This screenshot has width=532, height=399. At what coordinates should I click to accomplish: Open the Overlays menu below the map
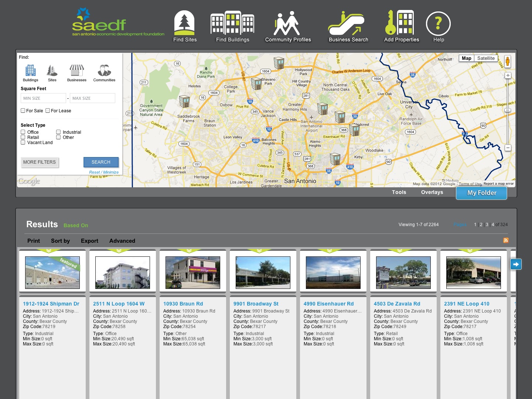(432, 192)
